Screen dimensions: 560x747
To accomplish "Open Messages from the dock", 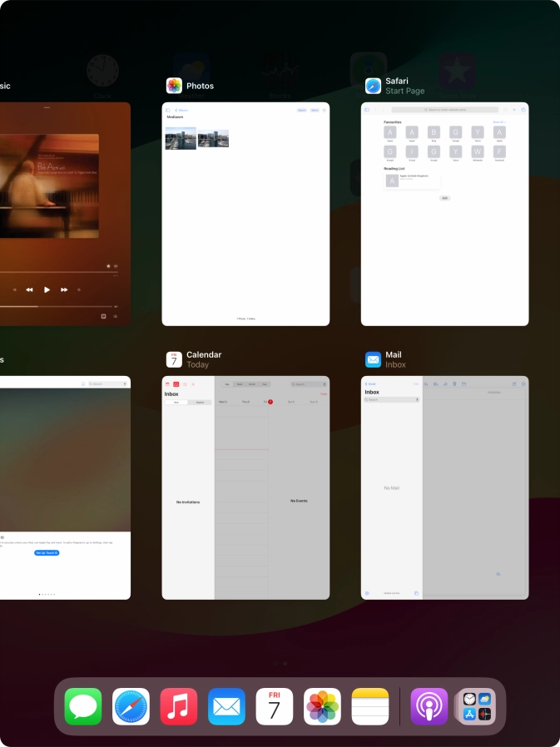I will 83,706.
